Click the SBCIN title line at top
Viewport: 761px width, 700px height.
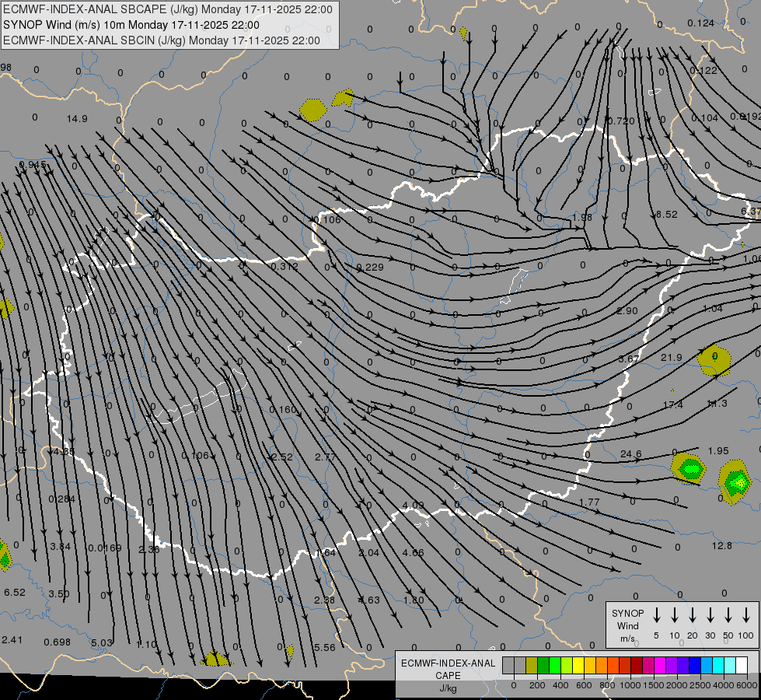click(x=162, y=40)
